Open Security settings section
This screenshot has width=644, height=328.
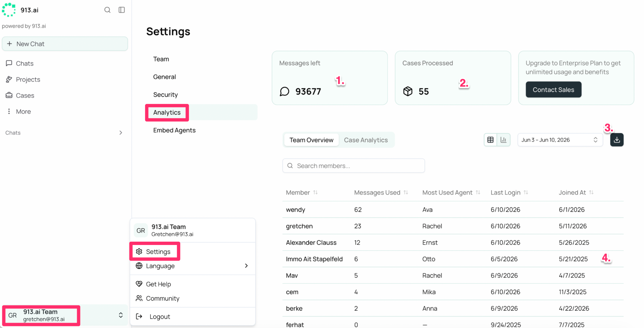pyautogui.click(x=166, y=95)
